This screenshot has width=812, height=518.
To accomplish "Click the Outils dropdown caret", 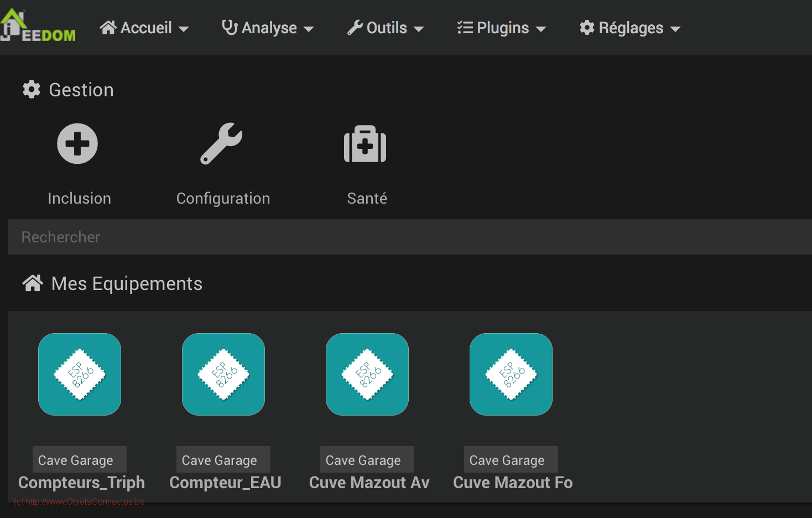I will [x=419, y=29].
